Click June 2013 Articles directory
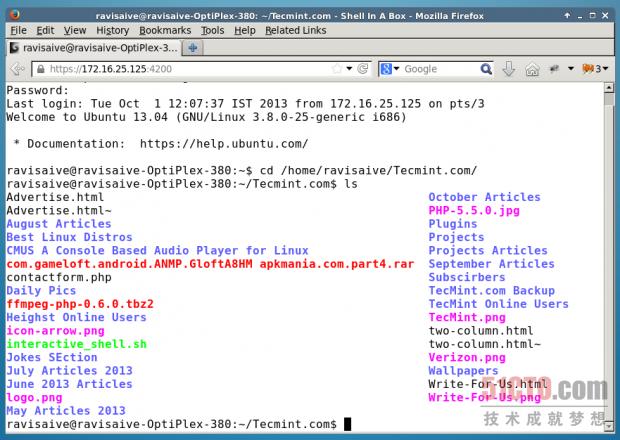 pyautogui.click(x=69, y=384)
